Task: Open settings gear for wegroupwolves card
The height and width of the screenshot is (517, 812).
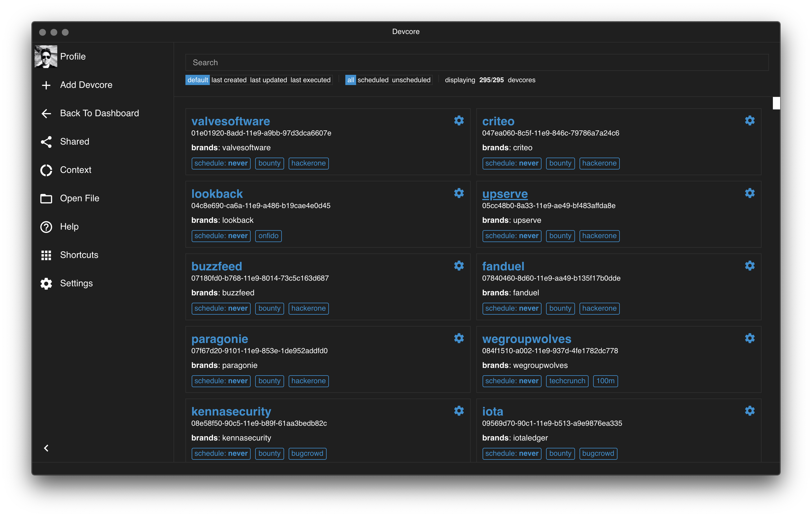Action: [x=750, y=338]
